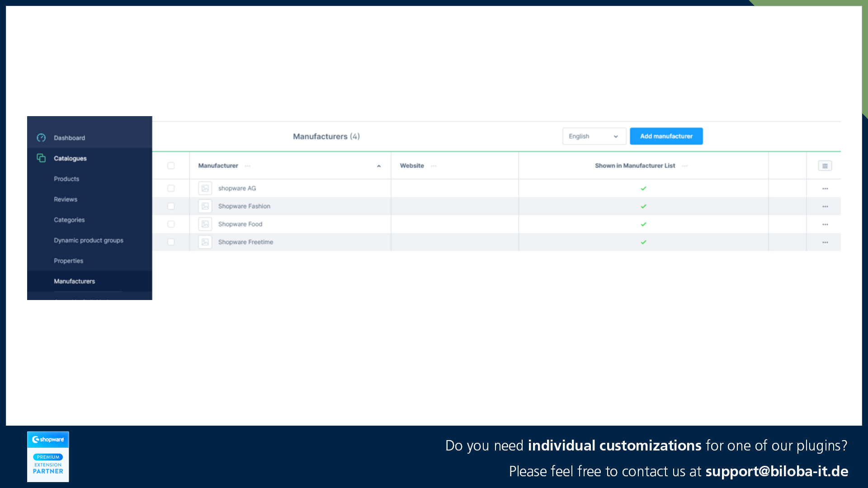Click the Shopware Food logo placeholder image
This screenshot has width=868, height=488.
(x=205, y=224)
